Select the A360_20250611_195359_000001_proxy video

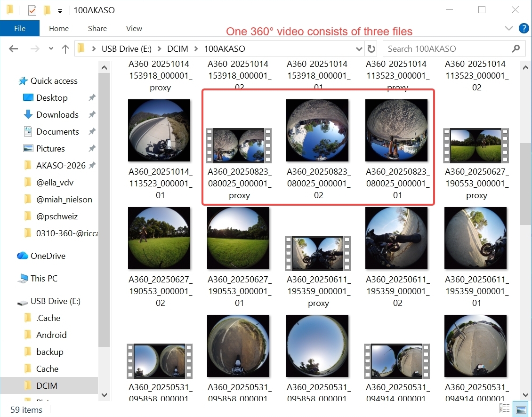[x=318, y=253]
